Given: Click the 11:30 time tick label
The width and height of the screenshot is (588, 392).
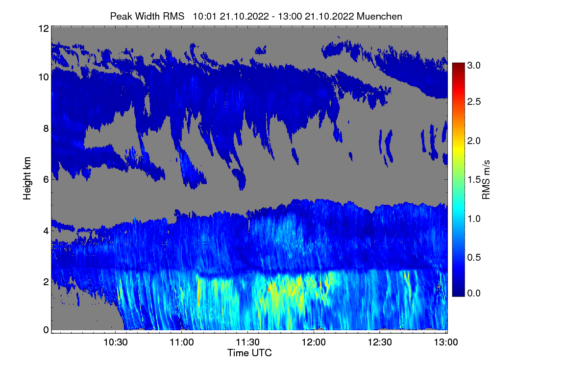Looking at the screenshot, I should [x=248, y=343].
